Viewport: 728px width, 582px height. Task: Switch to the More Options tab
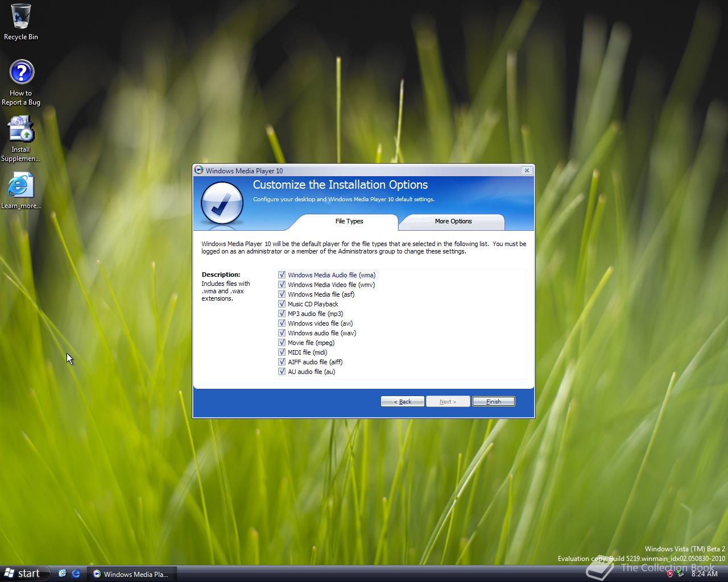[x=453, y=222]
